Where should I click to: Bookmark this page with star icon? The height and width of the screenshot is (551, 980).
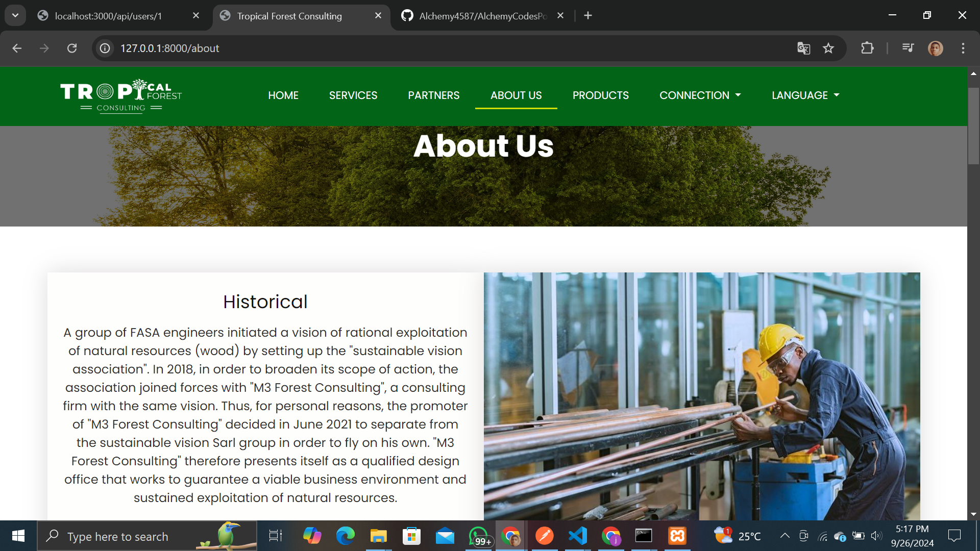[x=828, y=48]
